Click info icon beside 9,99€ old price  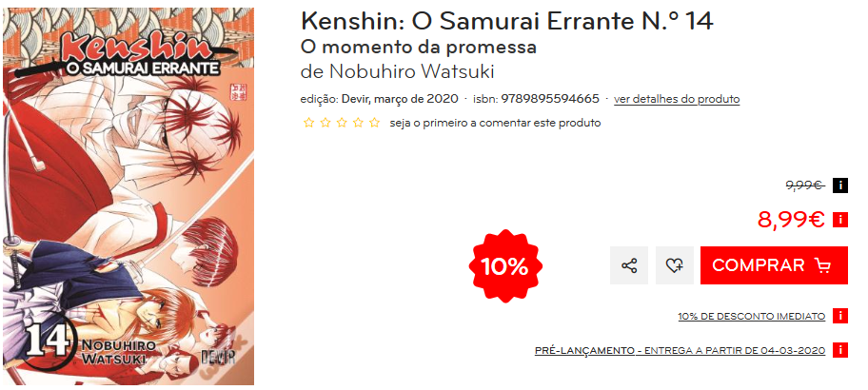pos(839,185)
